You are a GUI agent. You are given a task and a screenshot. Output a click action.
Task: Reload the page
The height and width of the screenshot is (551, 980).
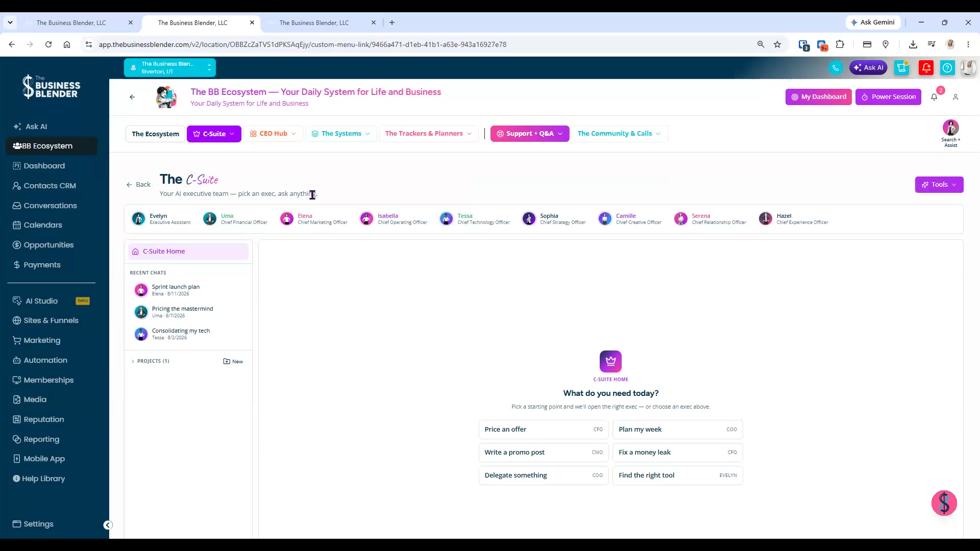48,44
